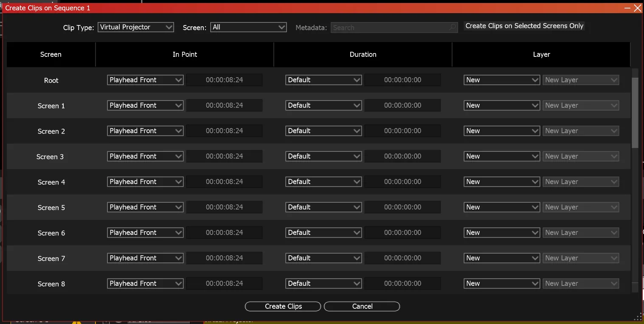The image size is (644, 324).
Task: Open the Duration Default dropdown for Screen 4
Action: click(x=323, y=182)
